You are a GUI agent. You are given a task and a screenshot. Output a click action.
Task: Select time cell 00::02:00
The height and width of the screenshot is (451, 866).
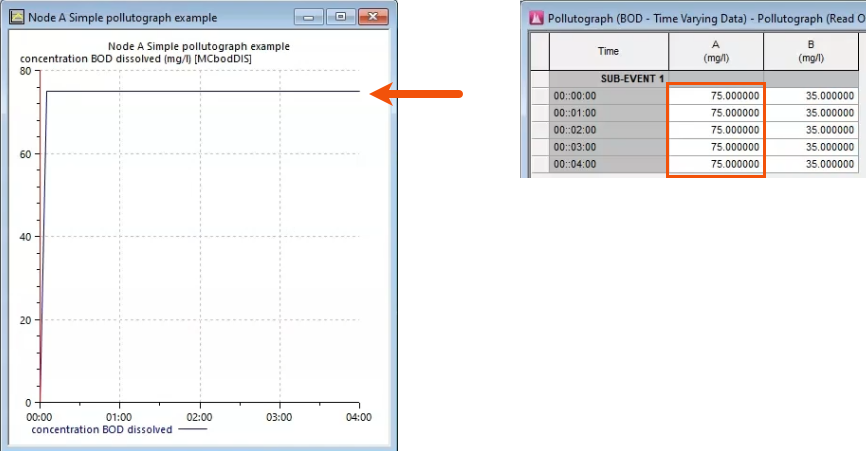pos(609,130)
